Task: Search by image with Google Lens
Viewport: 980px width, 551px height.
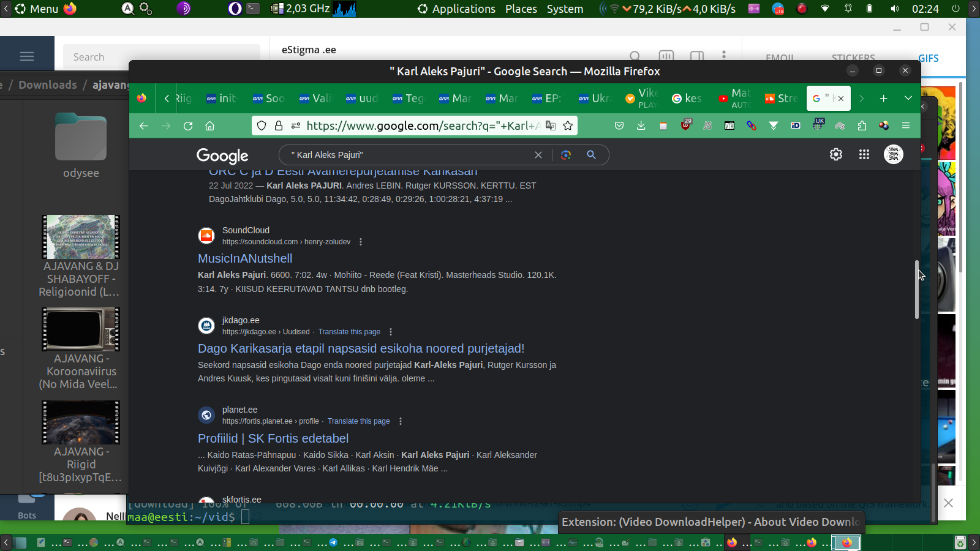Action: (566, 155)
